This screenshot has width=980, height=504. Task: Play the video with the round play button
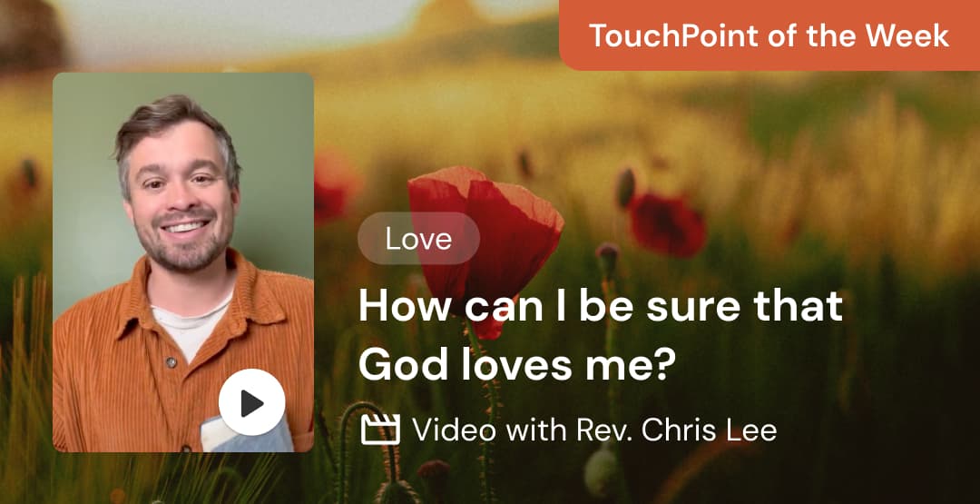click(252, 402)
